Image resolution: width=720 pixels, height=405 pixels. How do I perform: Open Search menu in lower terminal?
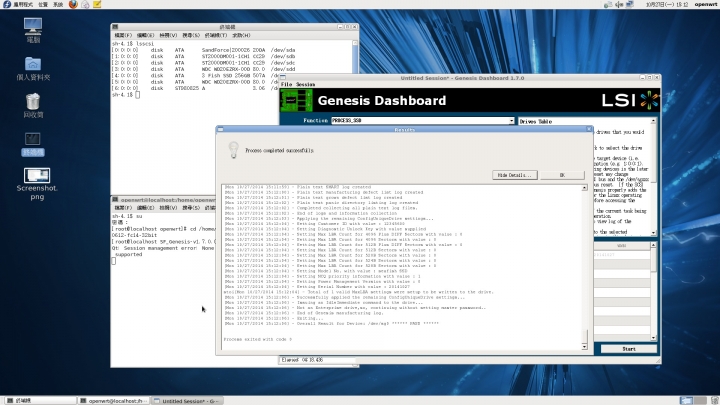(x=191, y=208)
